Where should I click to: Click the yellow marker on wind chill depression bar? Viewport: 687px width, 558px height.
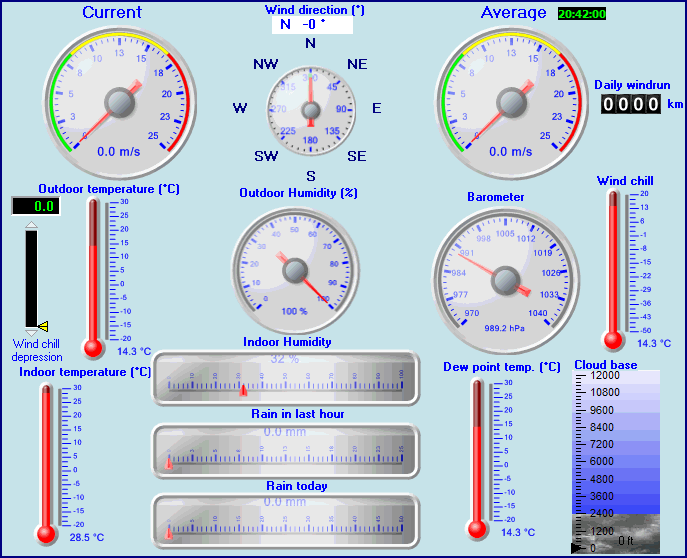[x=43, y=326]
